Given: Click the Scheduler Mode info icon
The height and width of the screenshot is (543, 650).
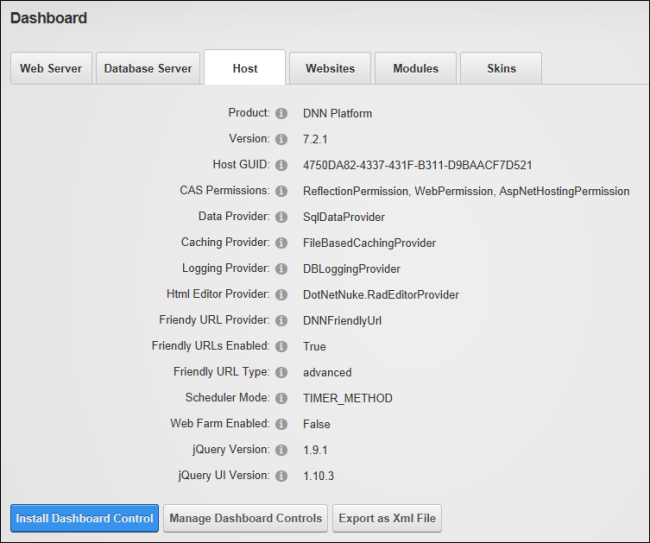Looking at the screenshot, I should click(x=281, y=398).
